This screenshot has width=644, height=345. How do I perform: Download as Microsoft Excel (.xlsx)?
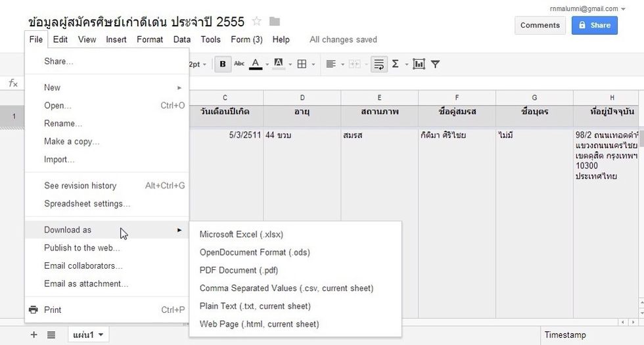295,235
